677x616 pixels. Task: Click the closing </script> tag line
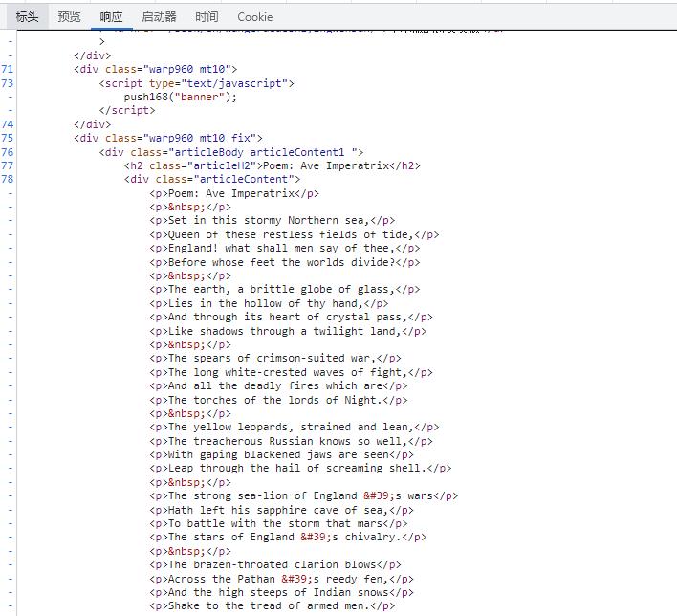coord(127,110)
